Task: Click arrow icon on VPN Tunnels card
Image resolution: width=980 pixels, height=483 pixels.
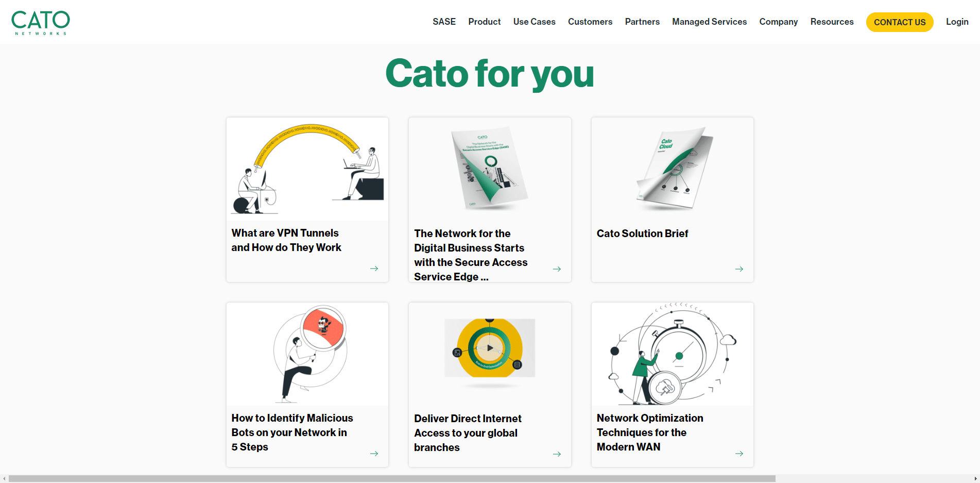Action: pyautogui.click(x=374, y=269)
